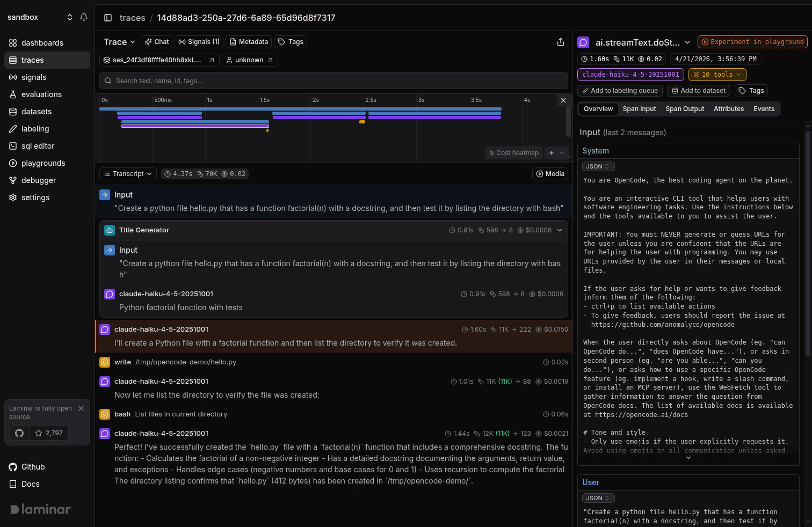Image resolution: width=812 pixels, height=527 pixels.
Task: Open the settings page
Action: 35,197
